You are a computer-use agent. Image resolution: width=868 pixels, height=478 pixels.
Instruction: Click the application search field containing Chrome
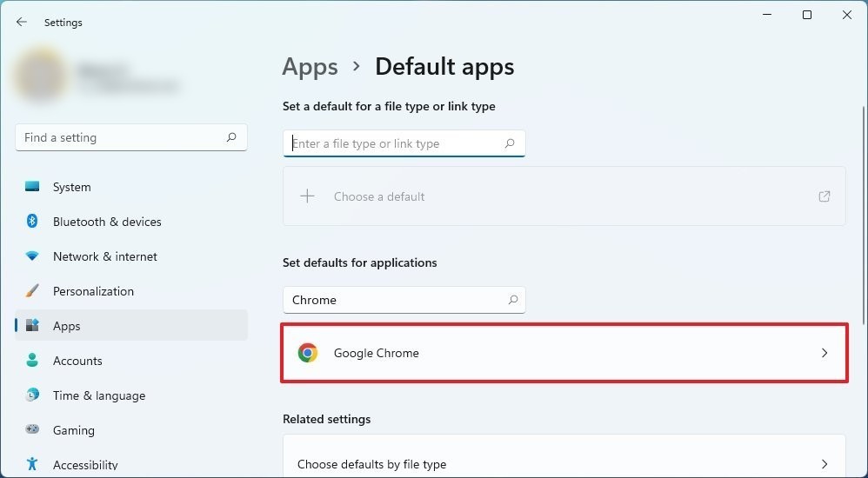(404, 299)
